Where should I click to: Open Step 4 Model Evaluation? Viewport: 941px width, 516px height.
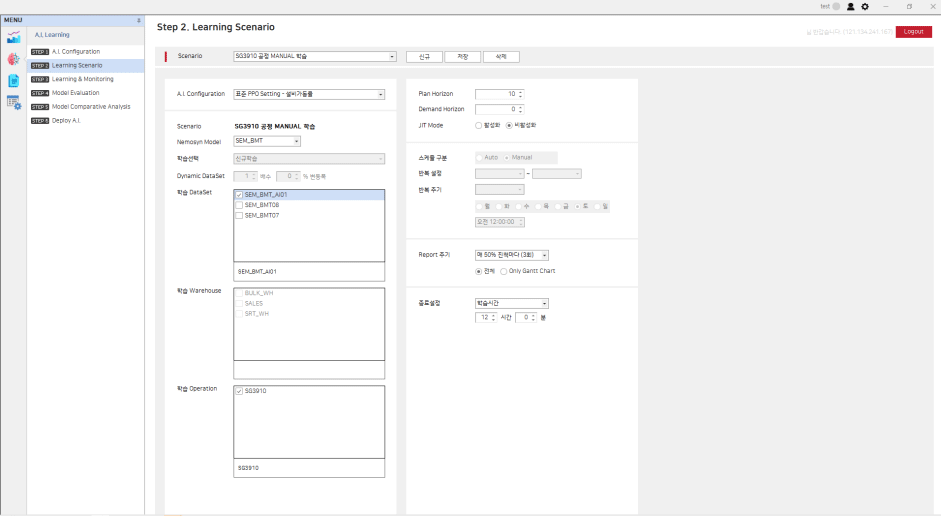click(76, 92)
